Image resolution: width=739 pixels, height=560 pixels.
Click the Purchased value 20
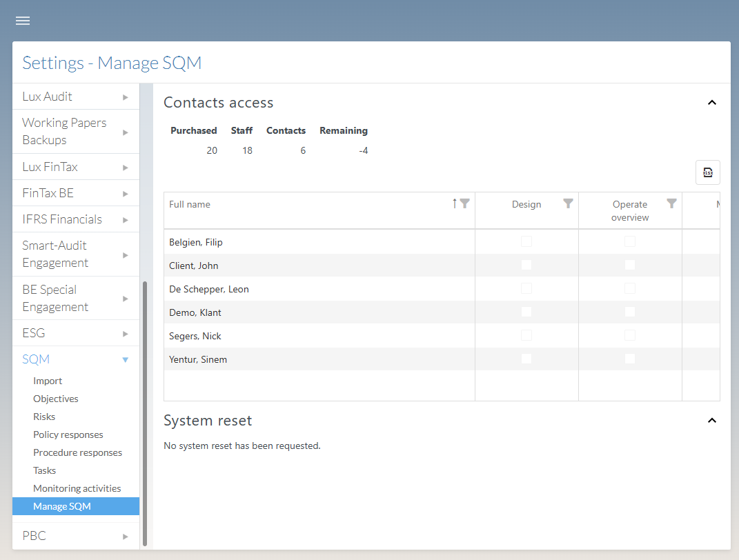pyautogui.click(x=212, y=151)
